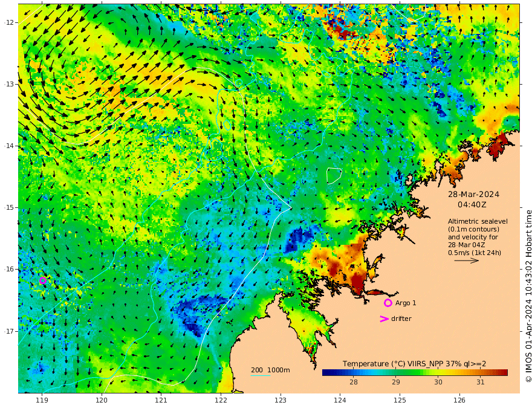Click the 'Temperature (°C) VIIRS_NPP 37% ql>=2' title
Viewport: 532px width, 411px height.
tap(414, 363)
